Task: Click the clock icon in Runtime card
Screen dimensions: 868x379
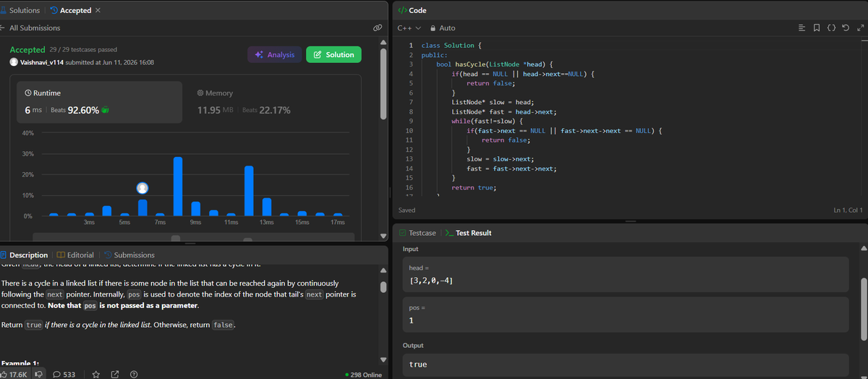Action: click(x=27, y=93)
